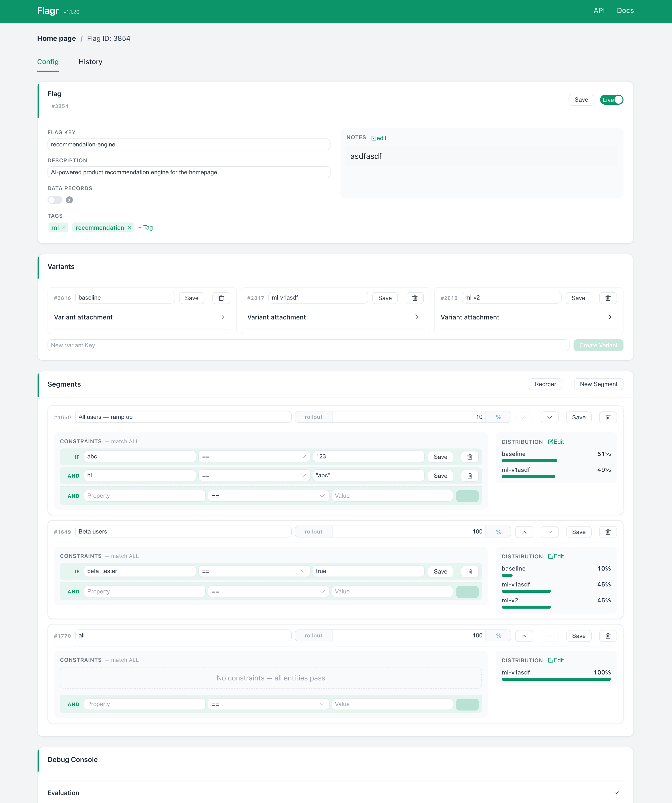This screenshot has height=803, width=672.
Task: Move Beta users segment down
Action: point(549,532)
